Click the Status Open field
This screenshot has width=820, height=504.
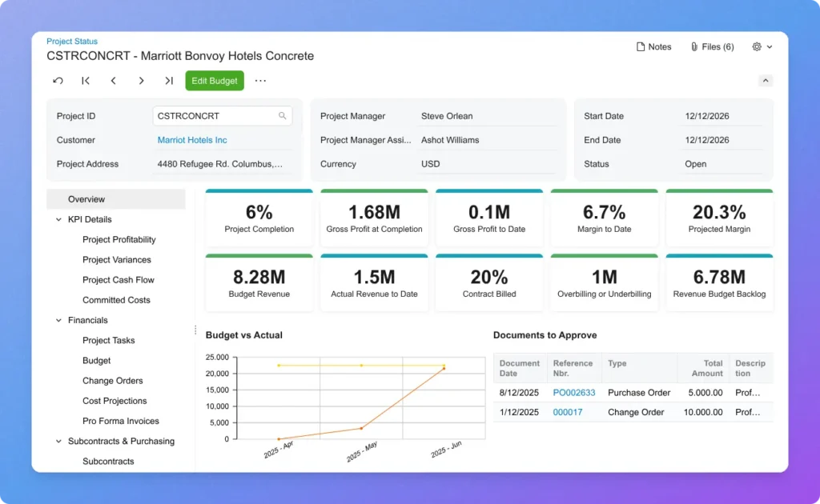(723, 164)
